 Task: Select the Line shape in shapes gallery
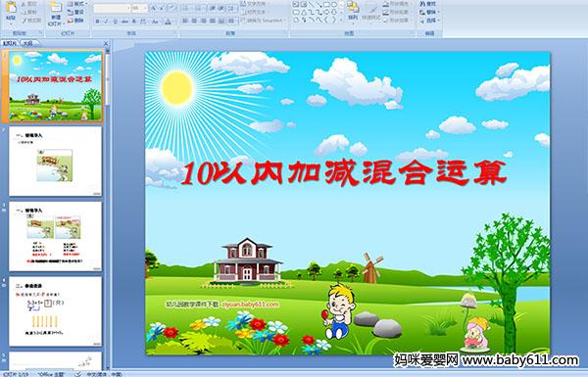(x=311, y=4)
